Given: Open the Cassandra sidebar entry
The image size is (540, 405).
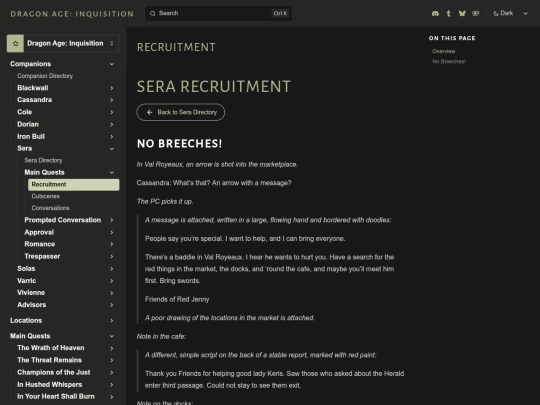Looking at the screenshot, I should point(34,100).
